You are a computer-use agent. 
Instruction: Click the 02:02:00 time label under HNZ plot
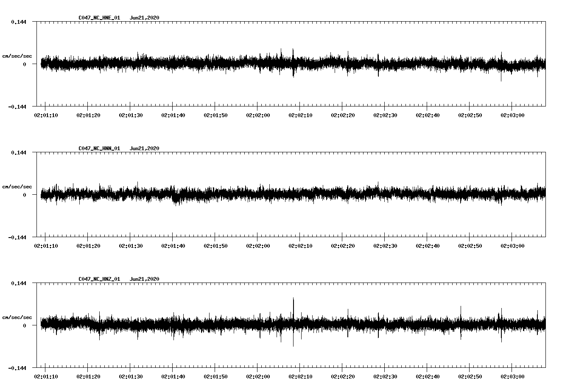click(258, 377)
